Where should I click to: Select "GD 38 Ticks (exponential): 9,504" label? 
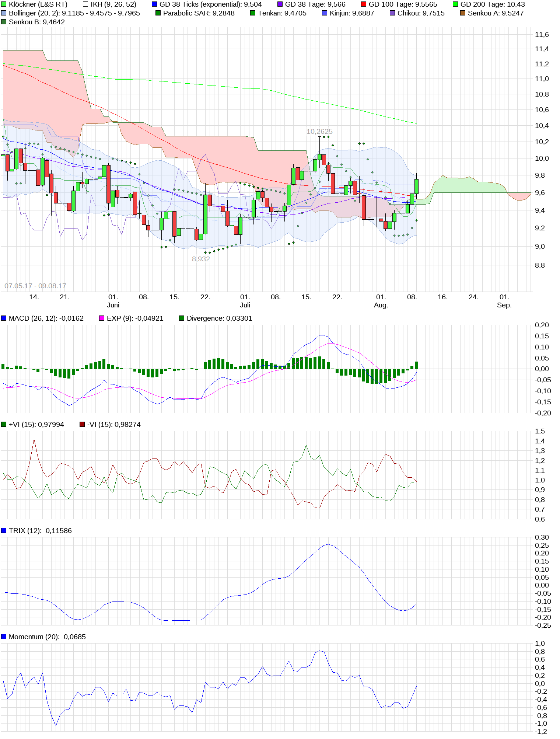tap(211, 4)
